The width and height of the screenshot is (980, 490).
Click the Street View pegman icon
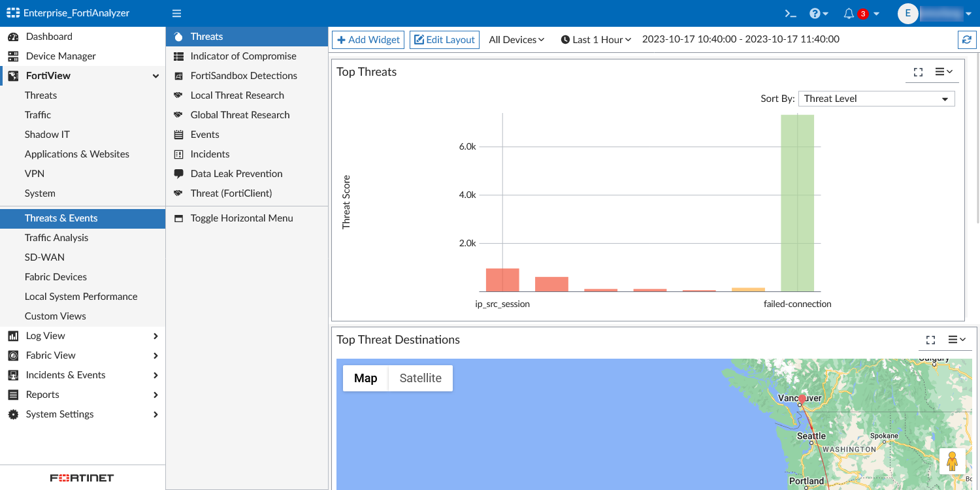952,461
